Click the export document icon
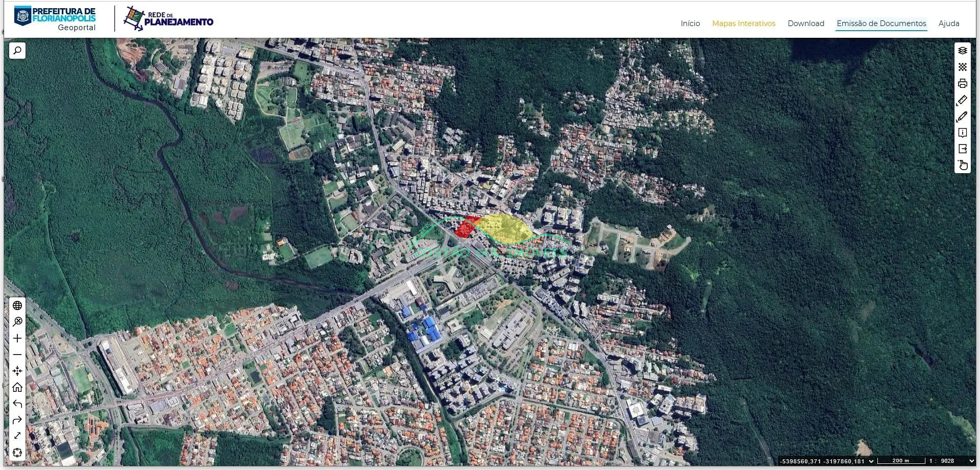Image resolution: width=980 pixels, height=470 pixels. coord(962,149)
